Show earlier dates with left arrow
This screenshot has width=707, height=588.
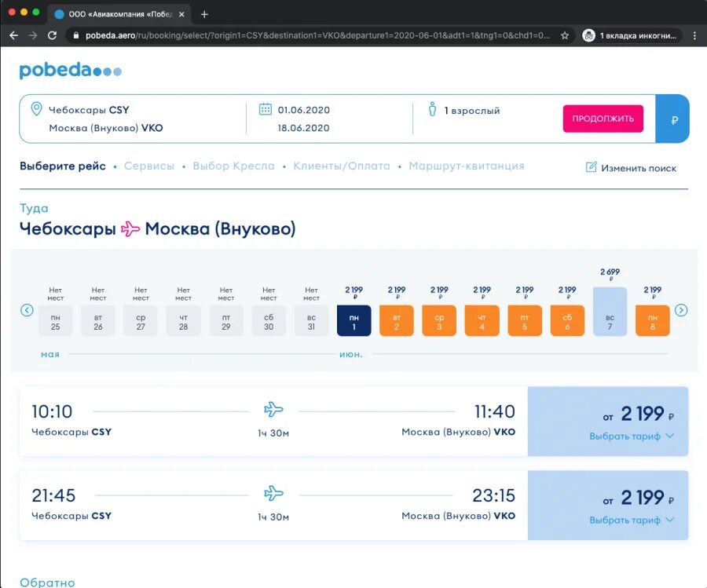click(x=27, y=310)
